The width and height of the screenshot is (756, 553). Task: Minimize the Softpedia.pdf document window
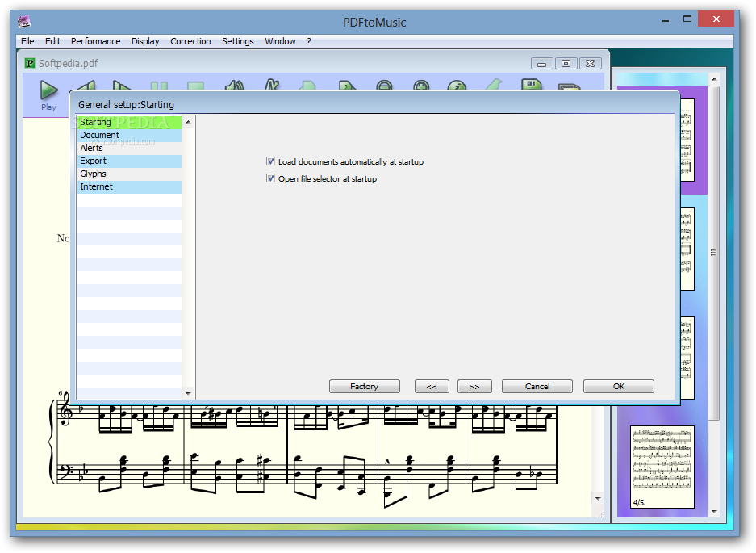point(542,63)
